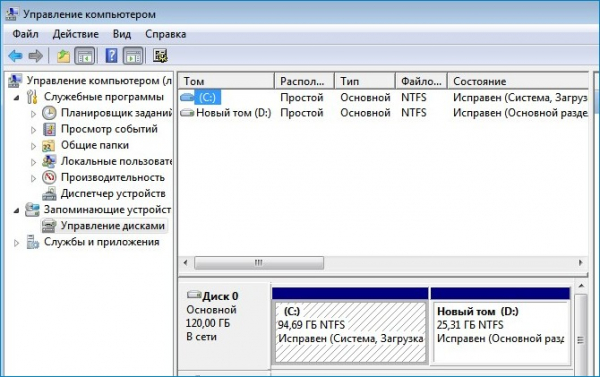Image resolution: width=600 pixels, height=377 pixels.
Task: Open the Help question mark icon
Action: pos(111,56)
